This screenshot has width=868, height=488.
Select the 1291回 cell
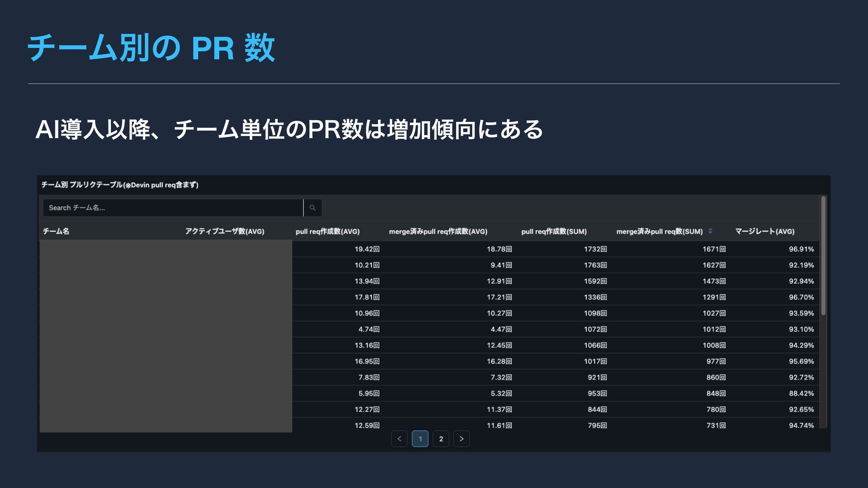714,297
